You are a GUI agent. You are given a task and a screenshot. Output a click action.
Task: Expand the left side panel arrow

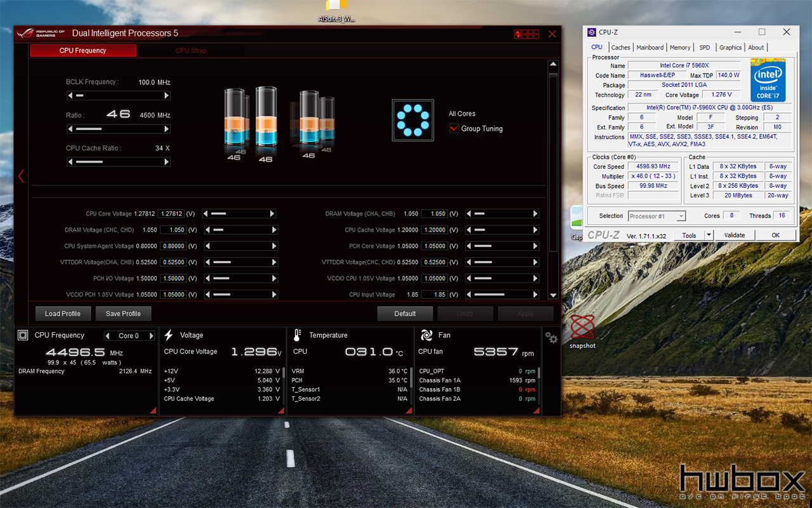click(21, 176)
